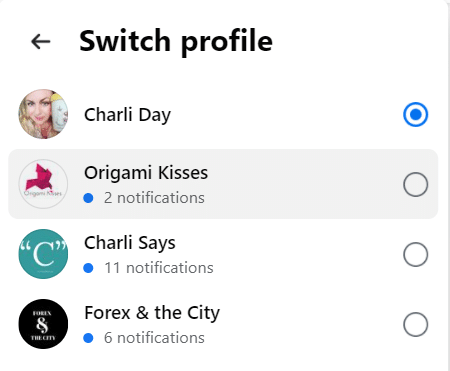
Task: Click the teal Charli Says "C" avatar
Action: point(43,254)
